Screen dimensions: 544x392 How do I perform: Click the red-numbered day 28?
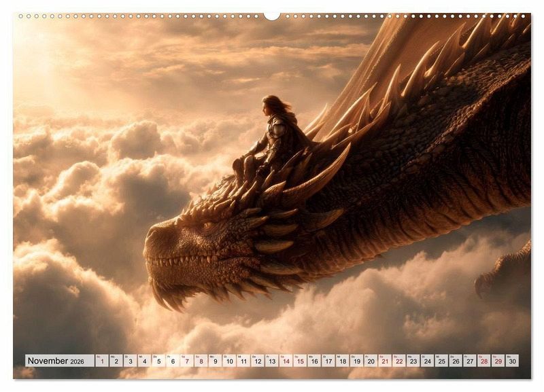(x=483, y=361)
